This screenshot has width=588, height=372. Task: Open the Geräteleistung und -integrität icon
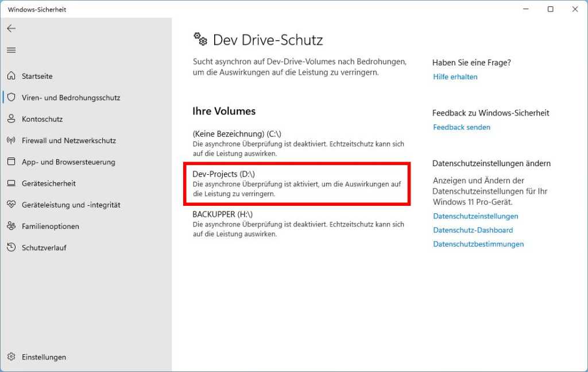(11, 205)
